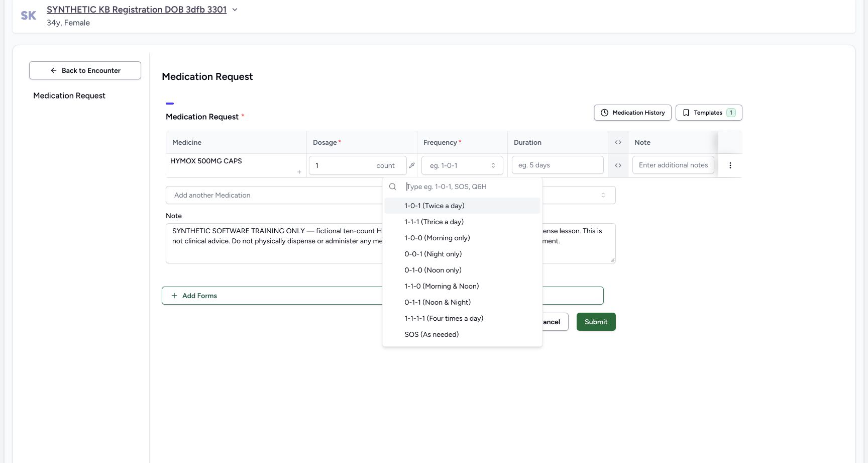Click the expand icon in HYMOX row
Screen dimensions: 868x463
tap(618, 165)
